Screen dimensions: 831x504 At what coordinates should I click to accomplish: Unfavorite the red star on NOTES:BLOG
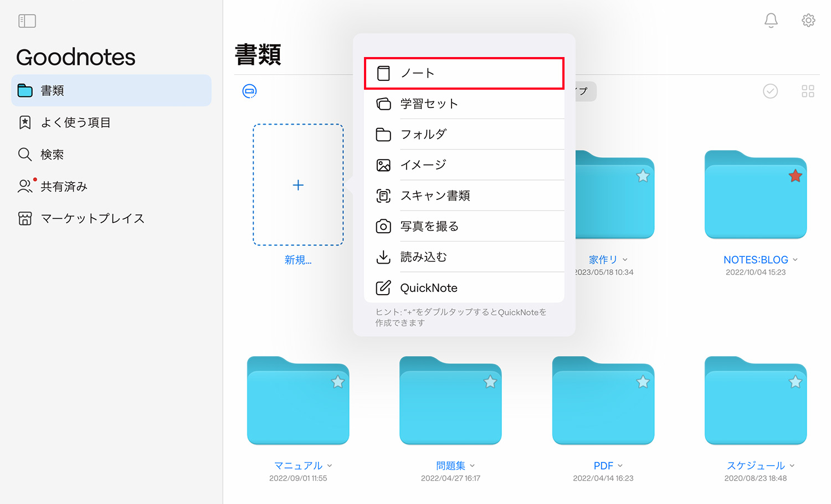click(796, 176)
